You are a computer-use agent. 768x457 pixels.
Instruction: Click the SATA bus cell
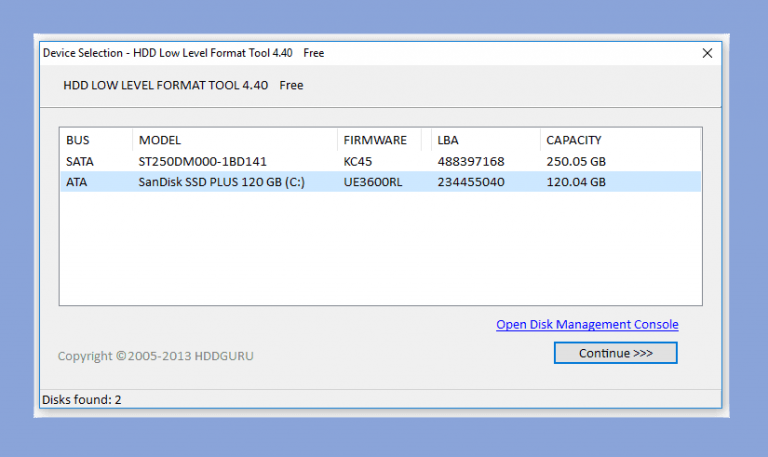(x=79, y=161)
